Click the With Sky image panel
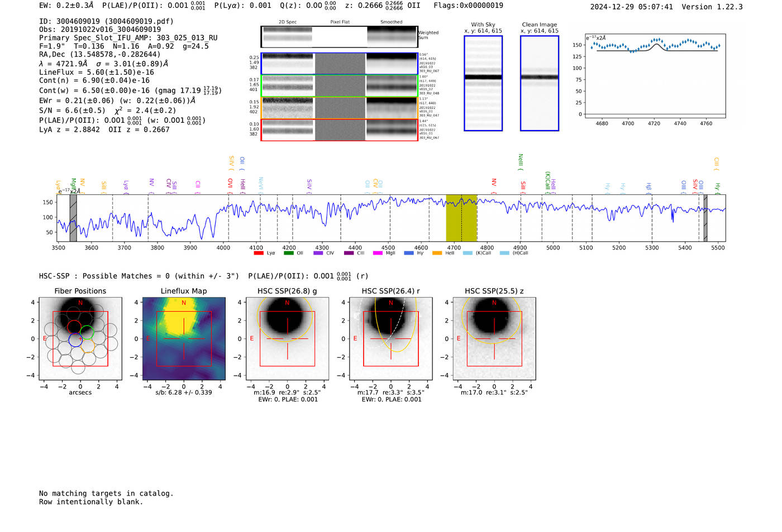 (x=483, y=83)
